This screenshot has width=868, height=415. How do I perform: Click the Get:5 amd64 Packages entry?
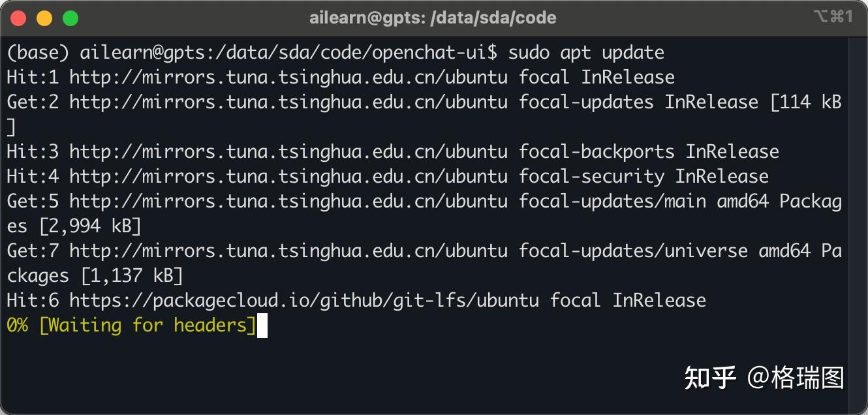[x=424, y=201]
